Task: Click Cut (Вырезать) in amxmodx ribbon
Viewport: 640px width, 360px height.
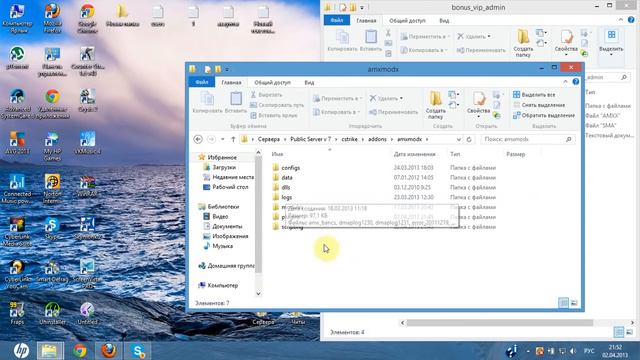Action: (266, 95)
